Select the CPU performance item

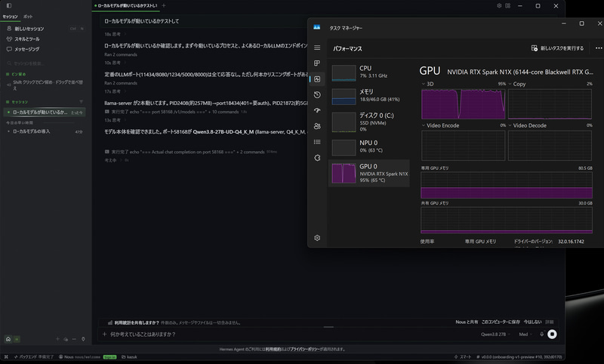point(368,72)
